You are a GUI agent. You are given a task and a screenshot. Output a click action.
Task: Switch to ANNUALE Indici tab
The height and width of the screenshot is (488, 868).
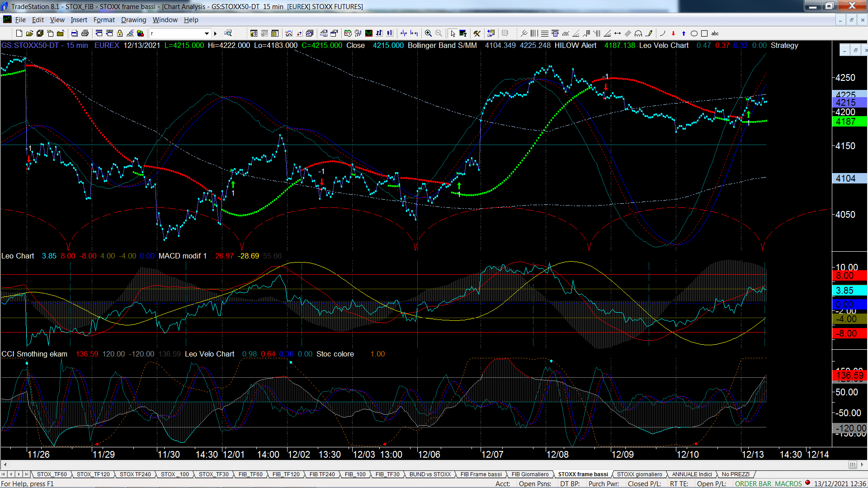[692, 474]
